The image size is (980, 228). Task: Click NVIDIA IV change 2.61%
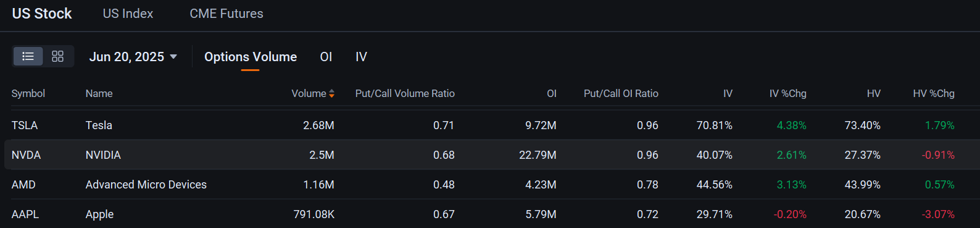click(791, 155)
